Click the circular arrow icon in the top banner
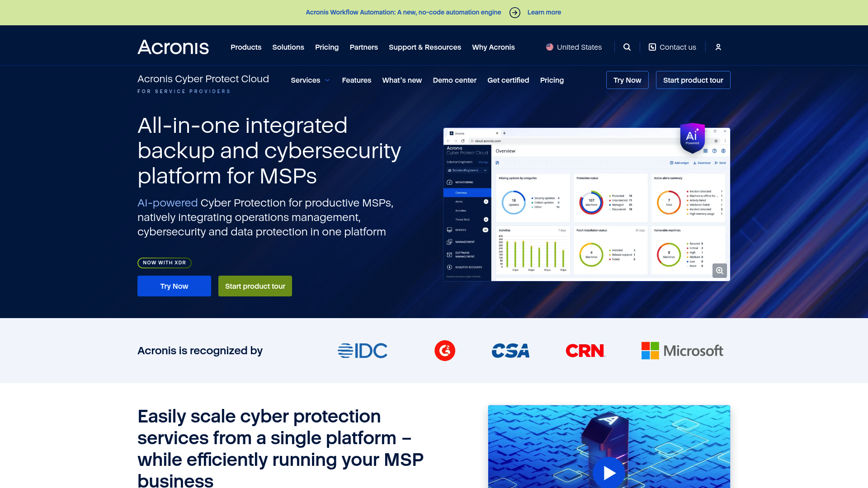The height and width of the screenshot is (488, 868). [514, 12]
